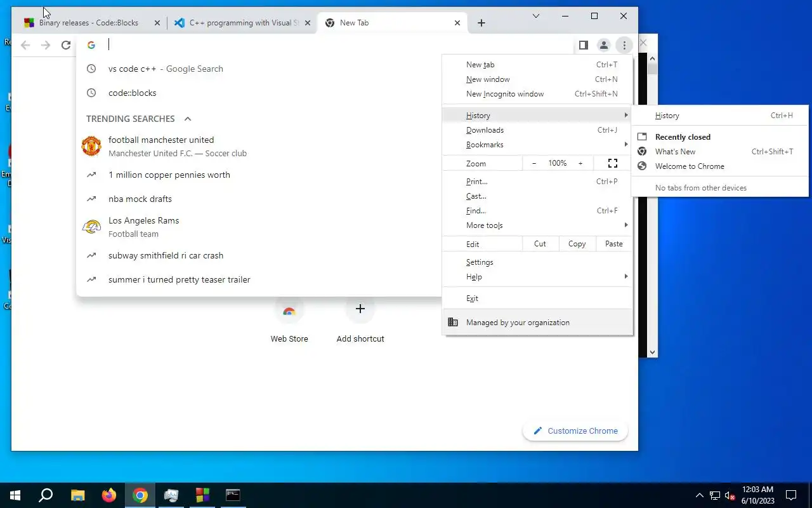Switch to C++ programming with Visual Studio tab
Viewport: 812px width, 508px height.
tap(241, 23)
